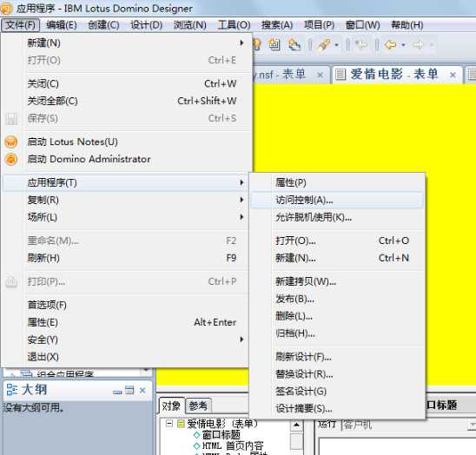Open the 设计(D) menu
476x455 pixels.
(x=146, y=24)
